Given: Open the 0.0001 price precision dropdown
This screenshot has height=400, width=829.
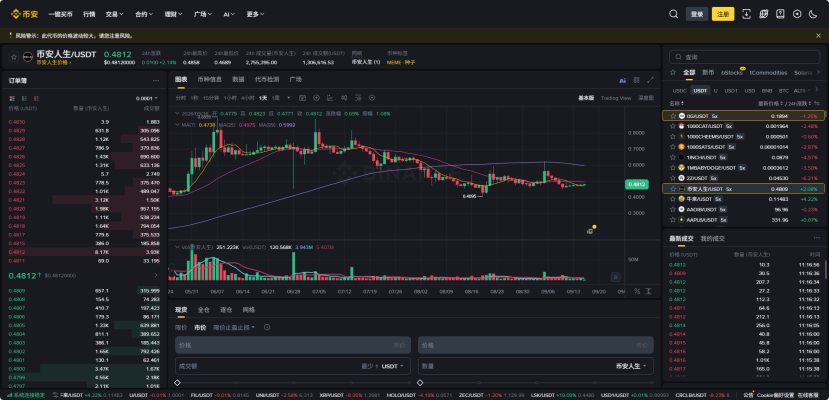Looking at the screenshot, I should (146, 98).
